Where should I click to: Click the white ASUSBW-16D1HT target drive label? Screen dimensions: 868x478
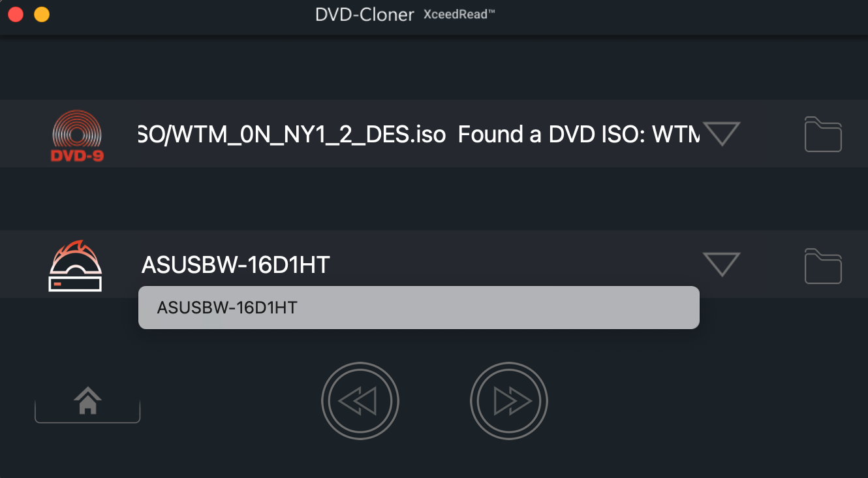pos(236,265)
